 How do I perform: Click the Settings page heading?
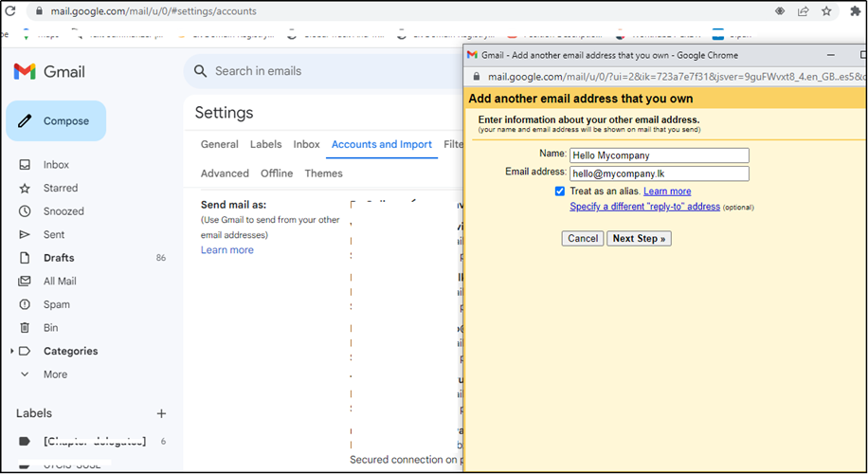(224, 113)
